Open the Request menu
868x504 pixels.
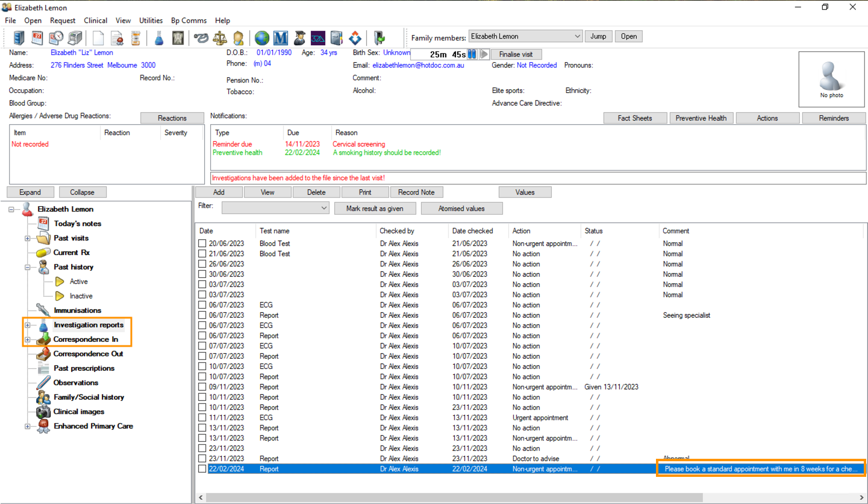[x=63, y=20]
